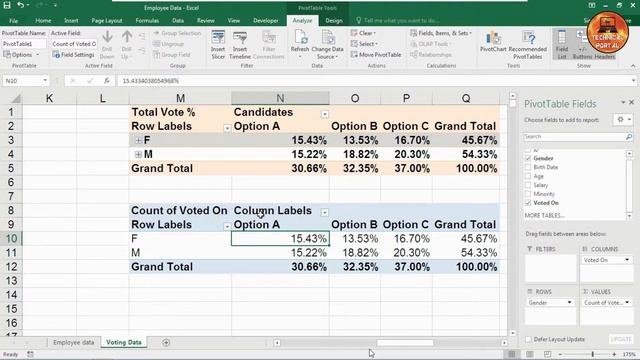Select column N header
The width and height of the screenshot is (640, 360).
click(280, 98)
